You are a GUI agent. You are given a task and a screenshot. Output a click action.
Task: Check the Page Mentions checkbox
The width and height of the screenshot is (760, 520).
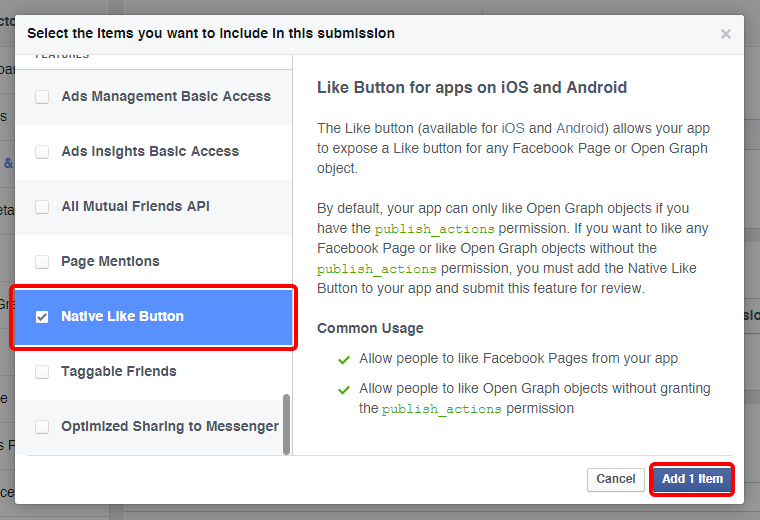pyautogui.click(x=42, y=262)
